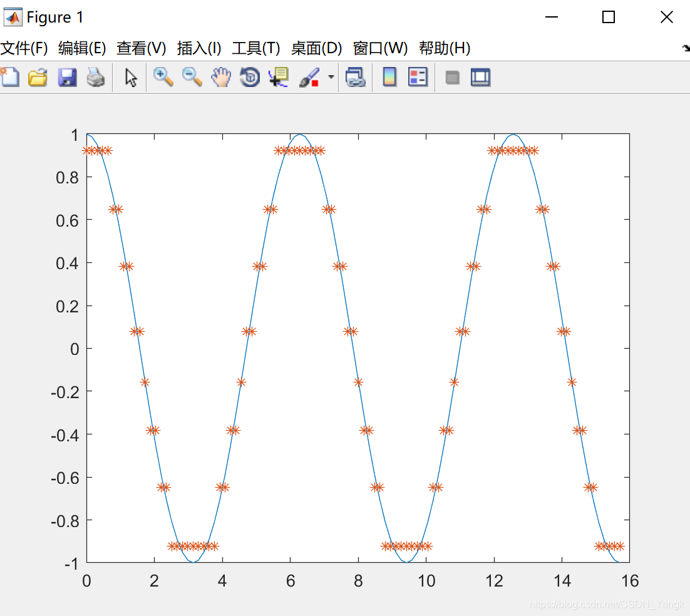
Task: Click the x-axis tick label 10
Action: 426,581
